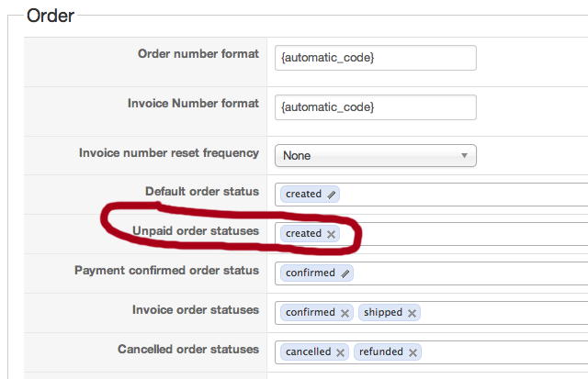Click empty area of Cancelled order statuses field
The image size is (588, 379).
[x=505, y=352]
